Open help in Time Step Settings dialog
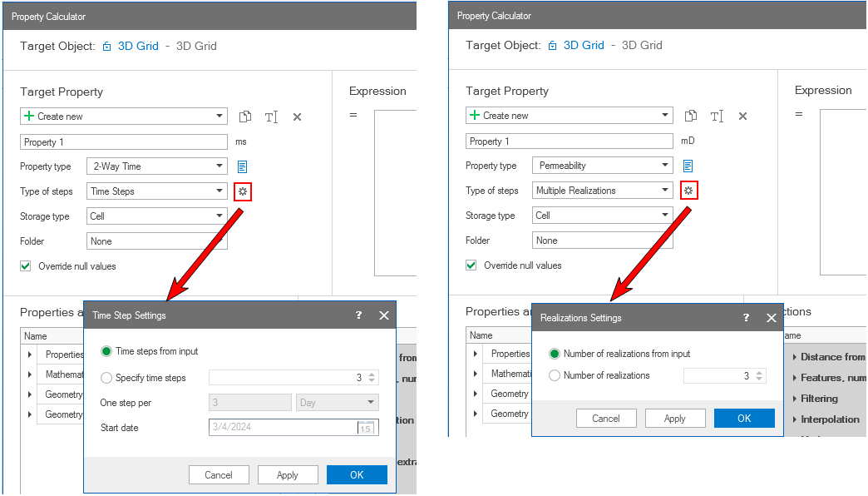 pos(359,315)
